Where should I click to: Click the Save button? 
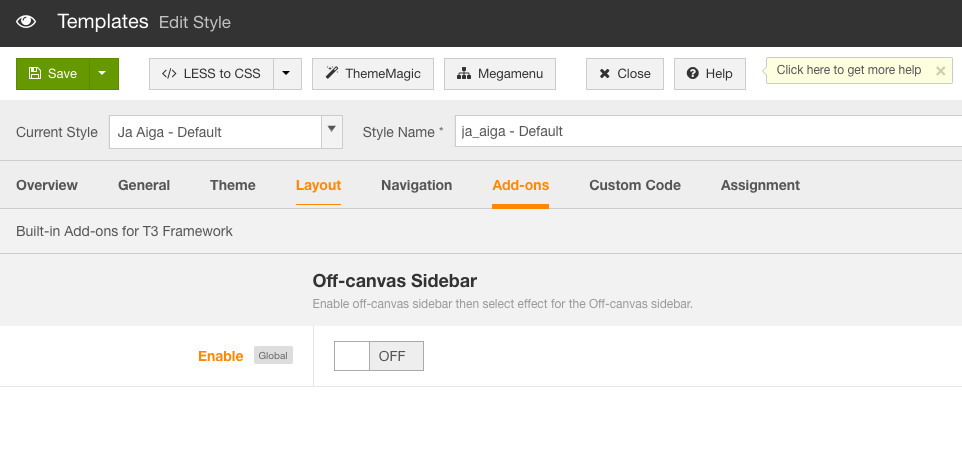[x=53, y=74]
